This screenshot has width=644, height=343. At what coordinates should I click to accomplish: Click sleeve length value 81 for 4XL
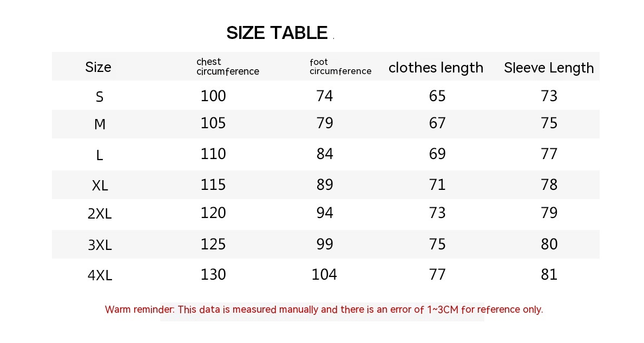pyautogui.click(x=549, y=274)
